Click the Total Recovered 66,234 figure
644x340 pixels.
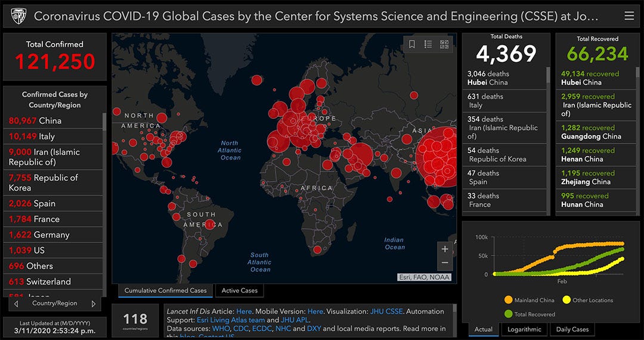pos(597,54)
